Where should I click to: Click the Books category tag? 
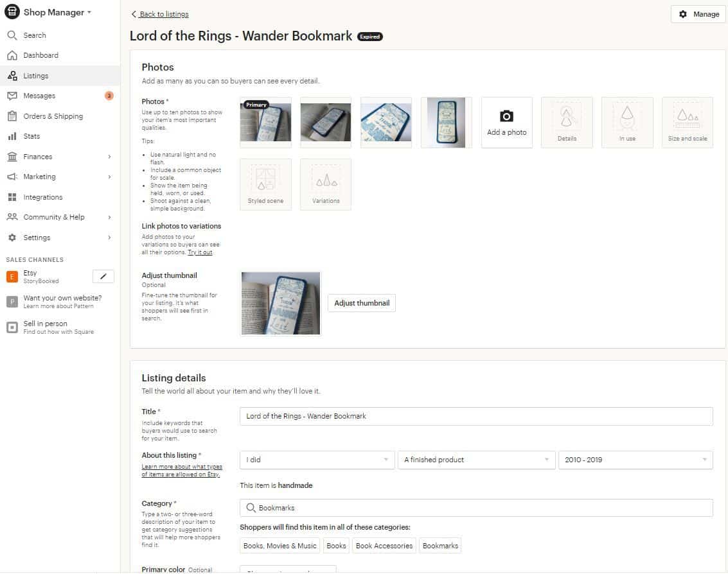point(336,546)
